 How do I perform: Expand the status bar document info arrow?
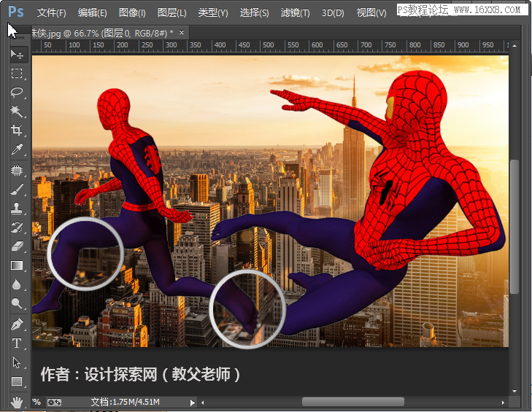point(193,403)
